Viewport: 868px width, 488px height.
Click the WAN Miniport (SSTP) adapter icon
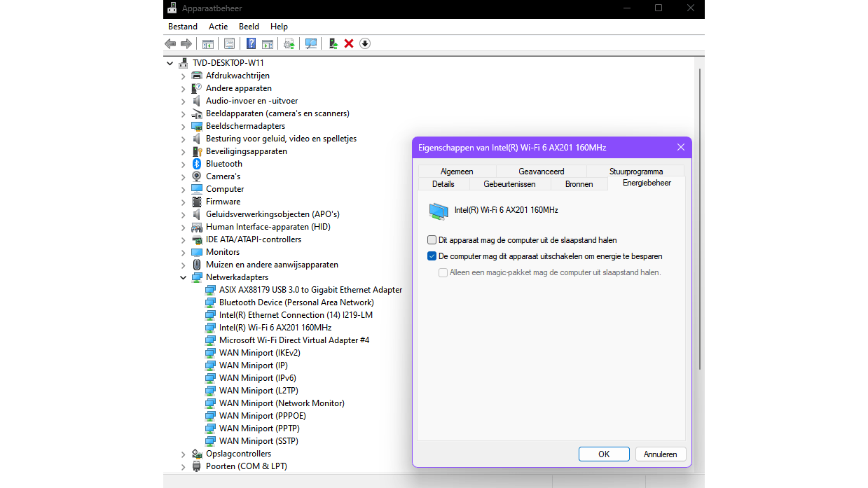click(210, 441)
